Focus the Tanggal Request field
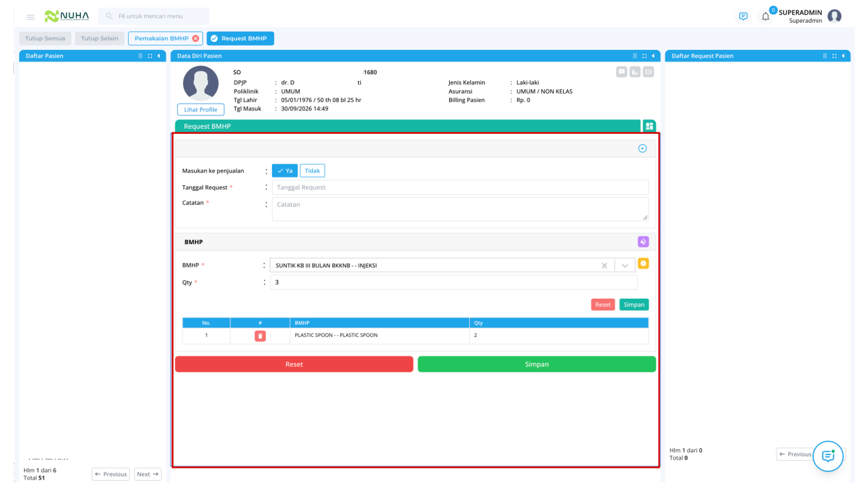The image size is (868, 488). (x=460, y=188)
